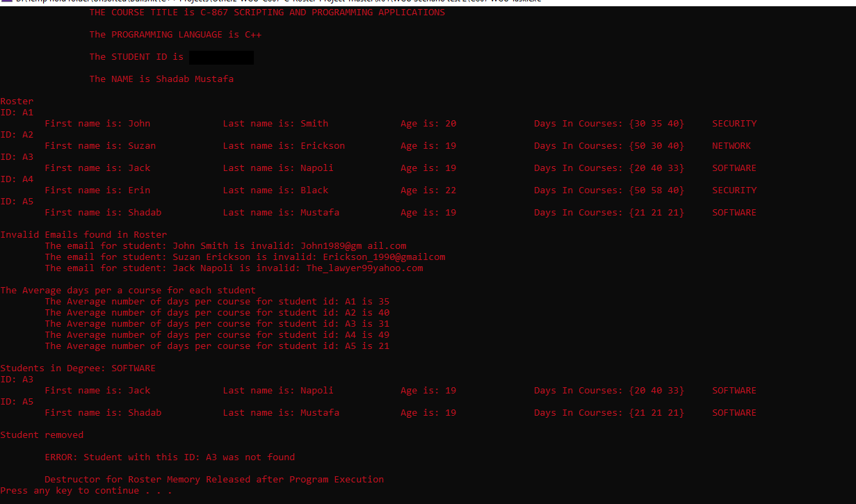Click 'Age is: 22' in Erin's row
The image size is (856, 504).
pos(428,190)
